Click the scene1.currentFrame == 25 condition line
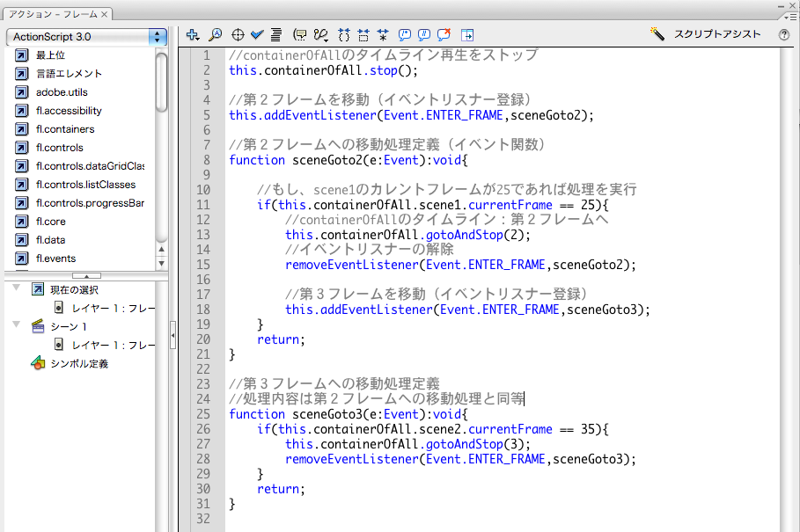The height and width of the screenshot is (532, 800). (433, 205)
